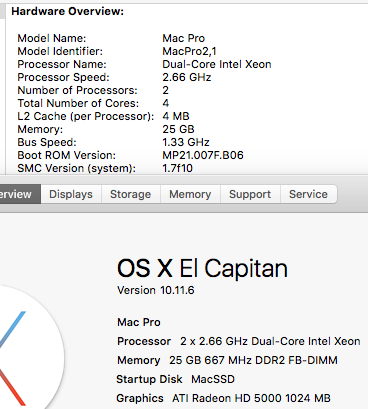Click the L2 Cache value 4 MB
This screenshot has height=409, width=368.
tap(176, 116)
